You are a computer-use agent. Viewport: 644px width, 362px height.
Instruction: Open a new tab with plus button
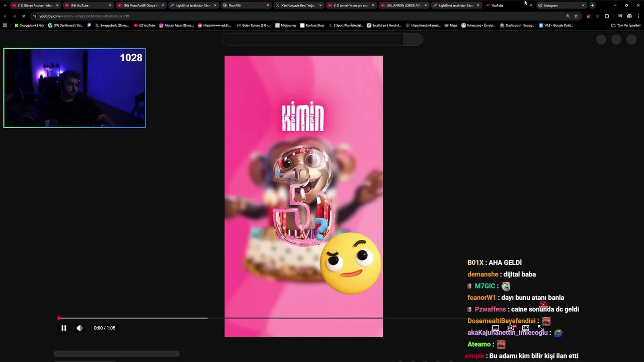click(592, 6)
